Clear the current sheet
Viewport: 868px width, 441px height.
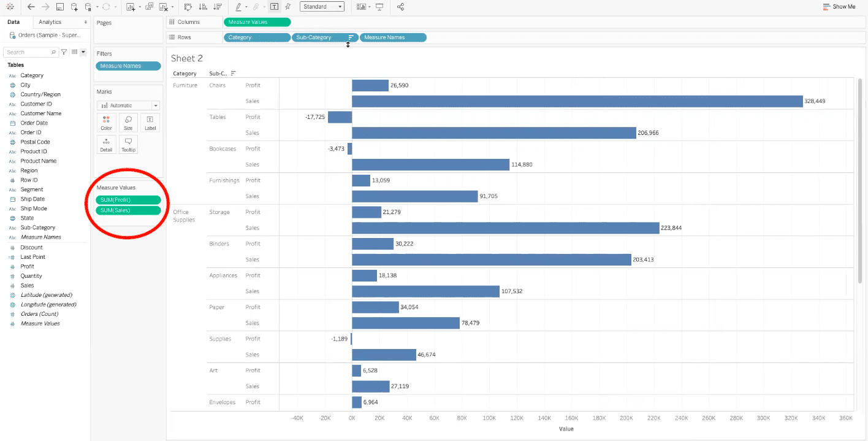pos(164,7)
